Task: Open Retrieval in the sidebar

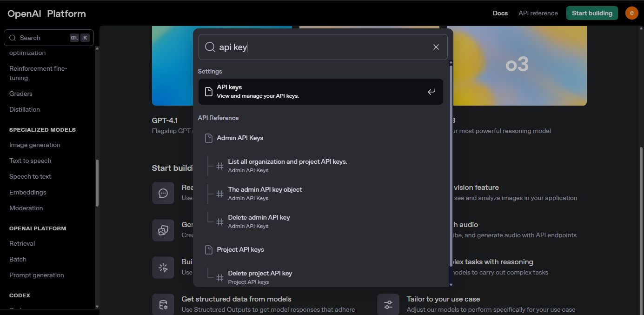Action: point(22,243)
